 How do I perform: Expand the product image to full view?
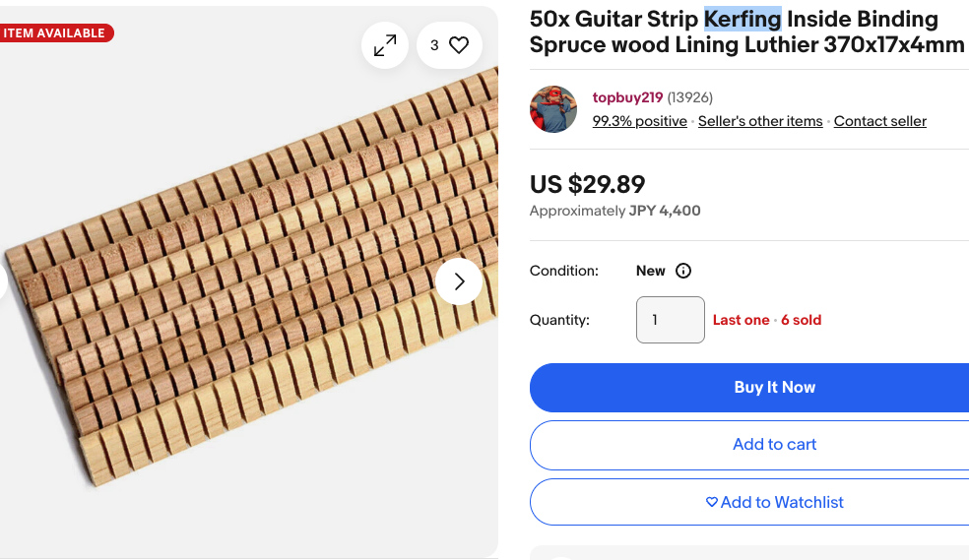(385, 45)
